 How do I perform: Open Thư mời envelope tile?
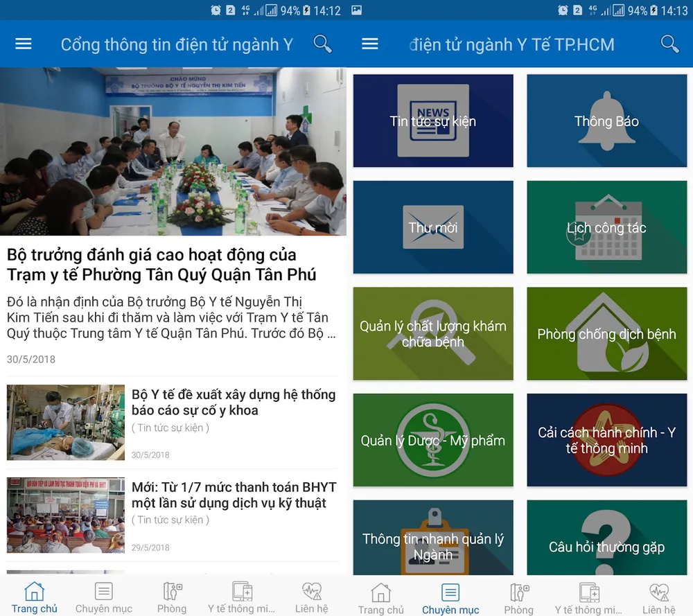(433, 227)
